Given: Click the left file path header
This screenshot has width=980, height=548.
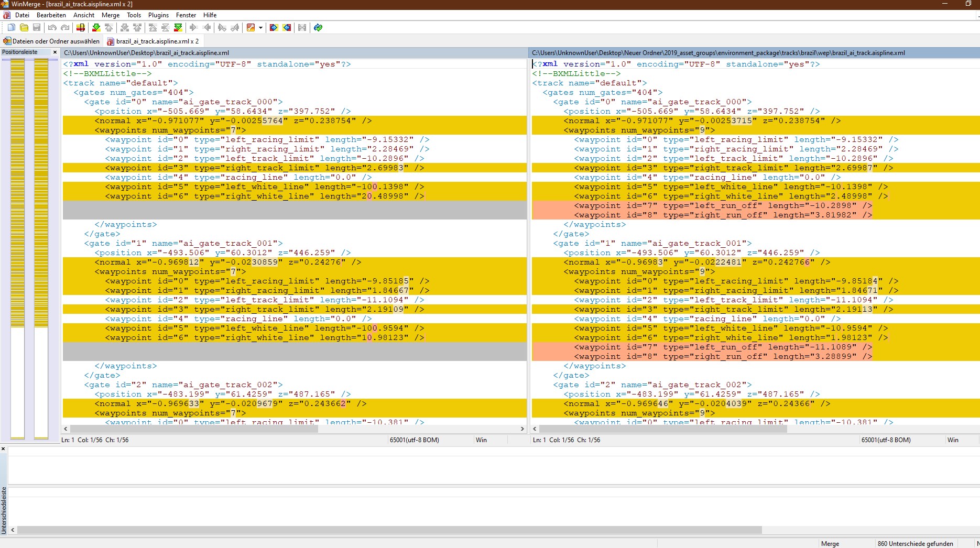Looking at the screenshot, I should (x=295, y=53).
